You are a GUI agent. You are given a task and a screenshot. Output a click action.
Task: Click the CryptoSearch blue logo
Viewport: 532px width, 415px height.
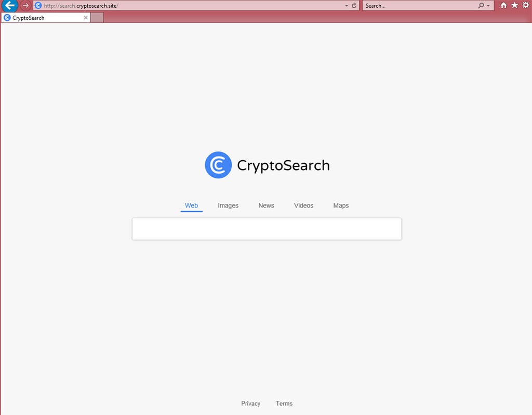click(218, 165)
